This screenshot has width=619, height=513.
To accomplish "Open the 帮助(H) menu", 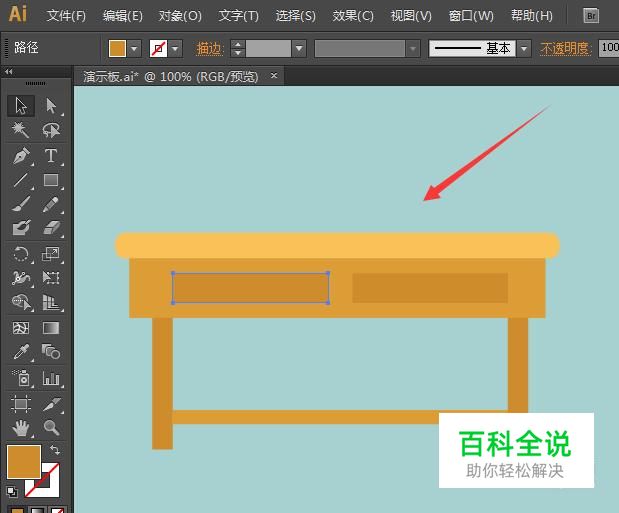I will [x=532, y=16].
